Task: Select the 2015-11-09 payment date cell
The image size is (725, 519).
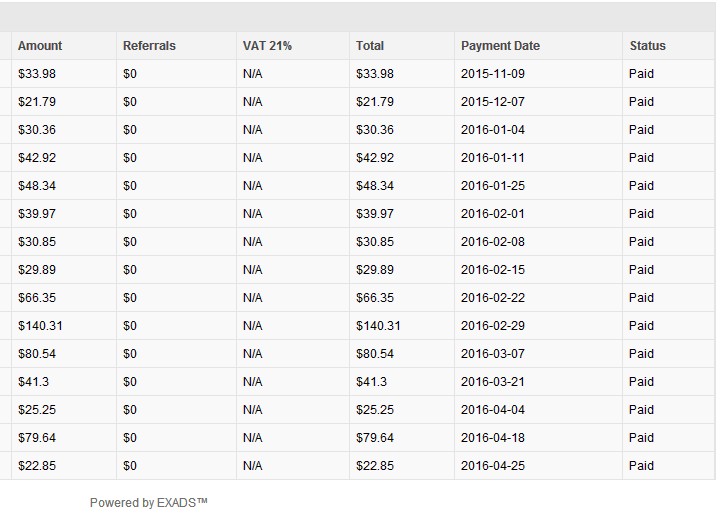Action: [x=493, y=74]
